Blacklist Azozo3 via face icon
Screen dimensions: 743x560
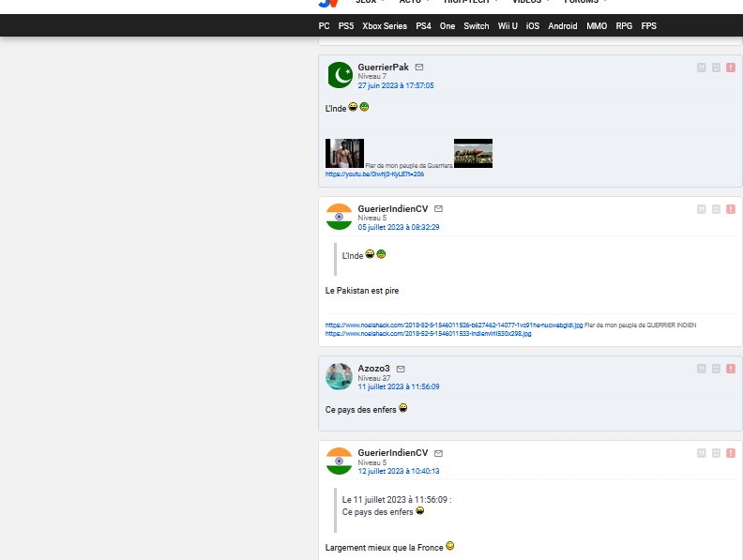pyautogui.click(x=716, y=369)
